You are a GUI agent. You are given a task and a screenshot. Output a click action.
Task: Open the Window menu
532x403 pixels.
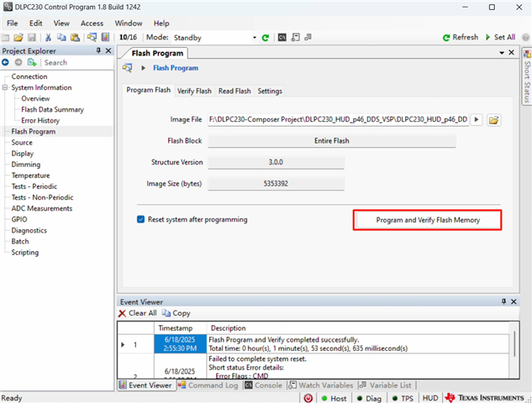pyautogui.click(x=129, y=23)
